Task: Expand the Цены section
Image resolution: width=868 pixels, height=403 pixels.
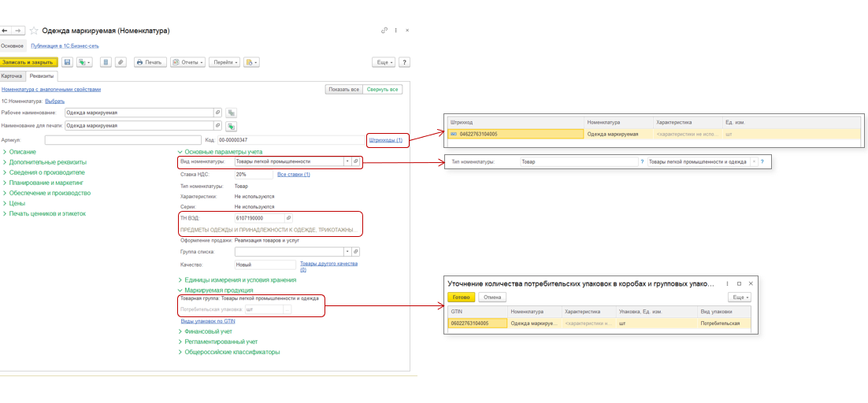Action: click(17, 203)
